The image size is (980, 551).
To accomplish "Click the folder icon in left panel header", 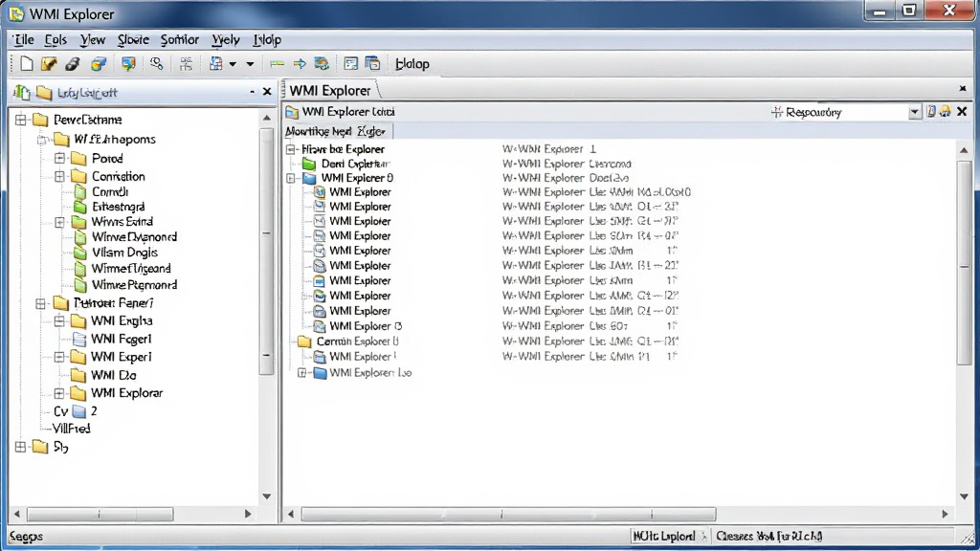I will [44, 93].
